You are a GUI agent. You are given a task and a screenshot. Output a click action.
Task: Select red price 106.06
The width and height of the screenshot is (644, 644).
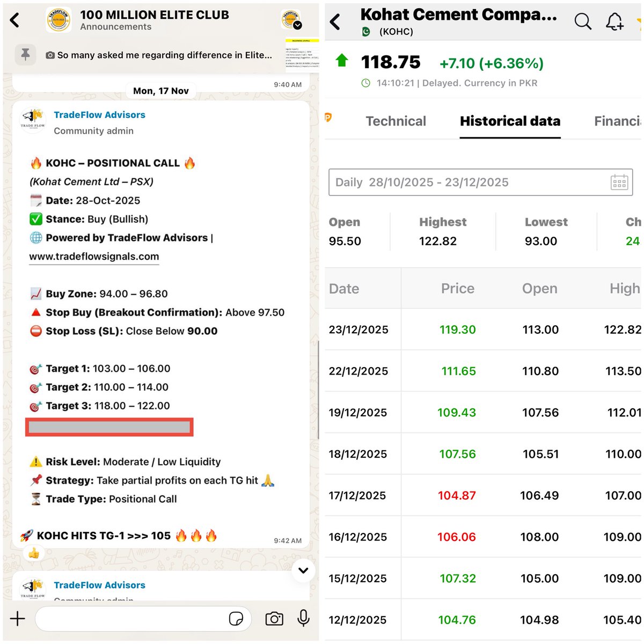coord(457,537)
